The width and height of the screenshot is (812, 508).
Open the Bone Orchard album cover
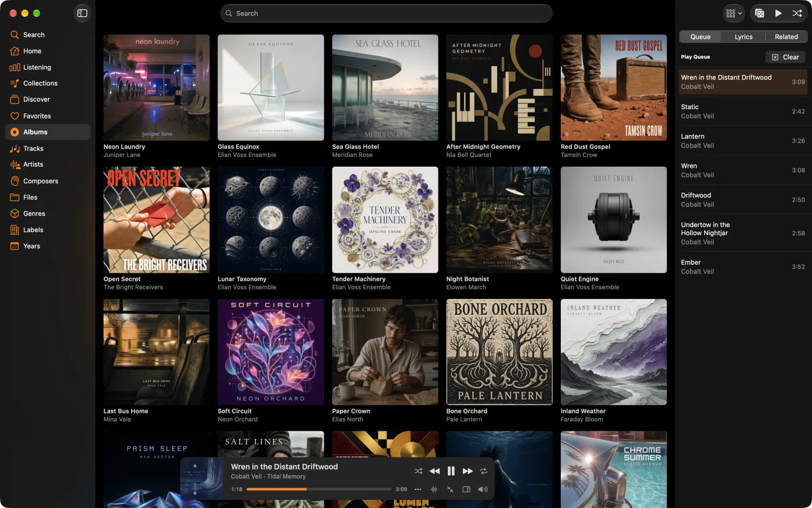(x=499, y=352)
